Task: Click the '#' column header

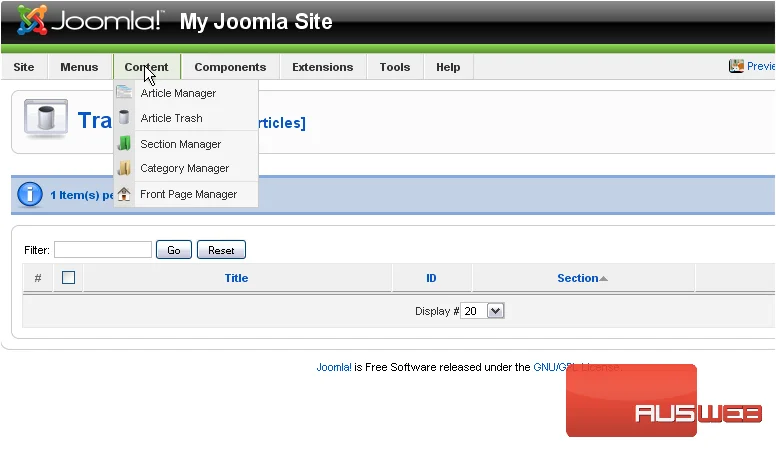Action: click(x=38, y=278)
